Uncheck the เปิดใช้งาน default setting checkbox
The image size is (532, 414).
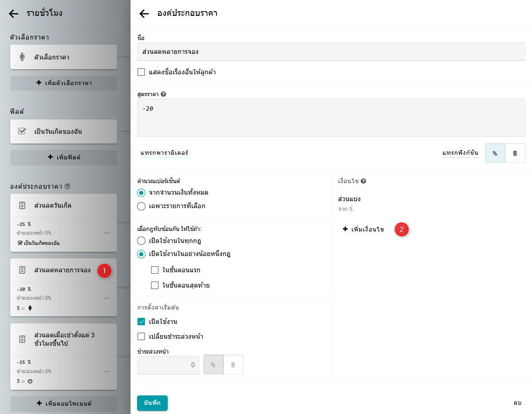point(142,322)
